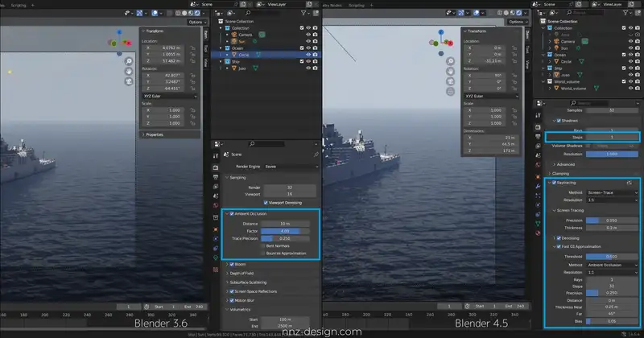Hide the Circle object via eye icon in left outliner
644x338 pixels.
[308, 55]
